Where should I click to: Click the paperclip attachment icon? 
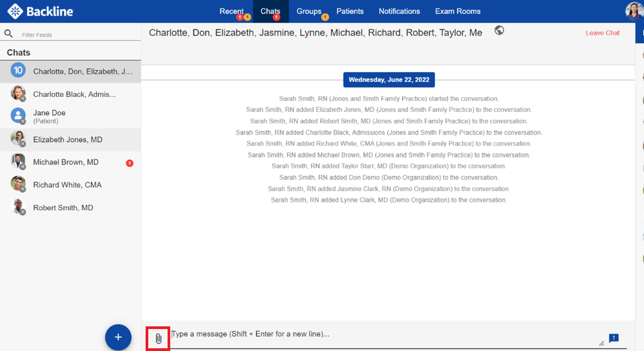[x=158, y=339]
